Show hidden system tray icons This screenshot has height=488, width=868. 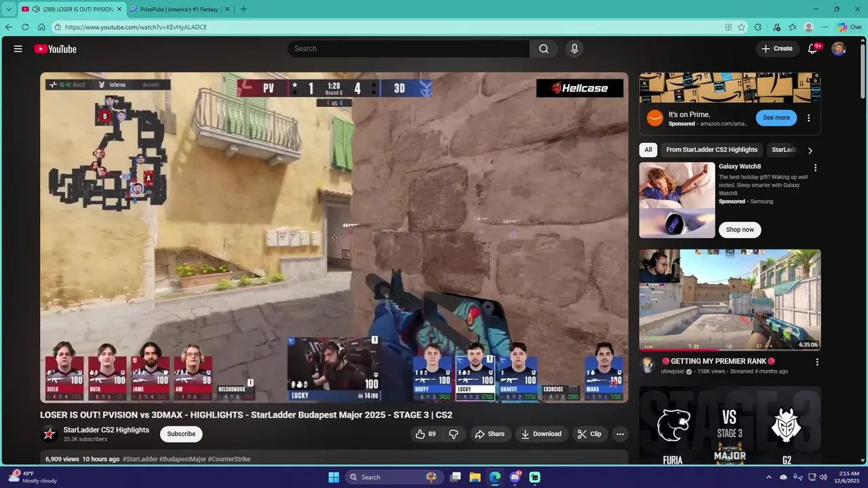point(769,477)
